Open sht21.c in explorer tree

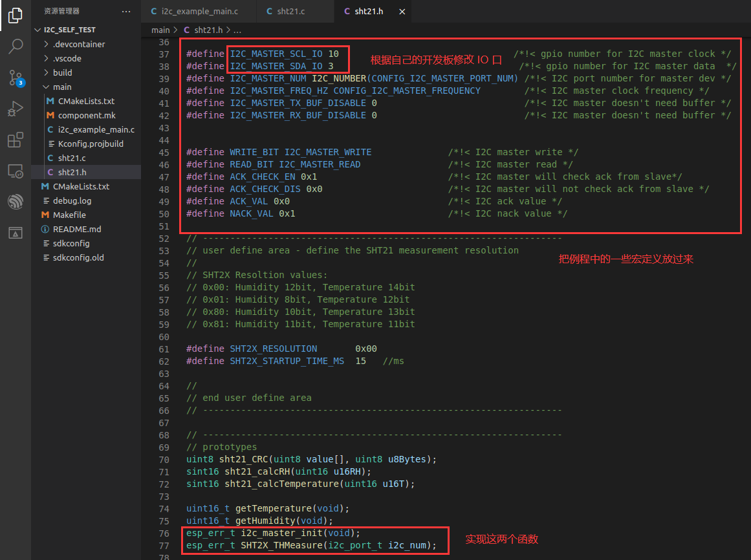pyautogui.click(x=86, y=158)
